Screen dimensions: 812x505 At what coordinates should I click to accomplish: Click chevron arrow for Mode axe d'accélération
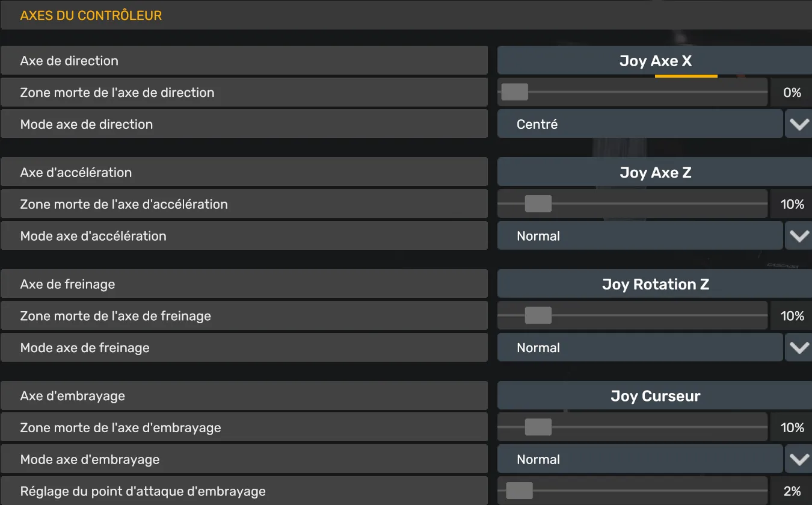click(x=799, y=237)
